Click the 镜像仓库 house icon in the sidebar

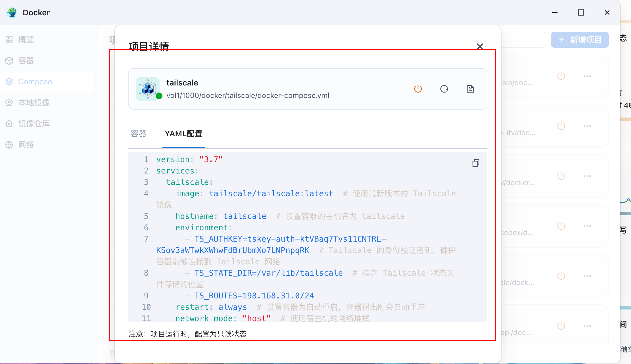point(9,124)
